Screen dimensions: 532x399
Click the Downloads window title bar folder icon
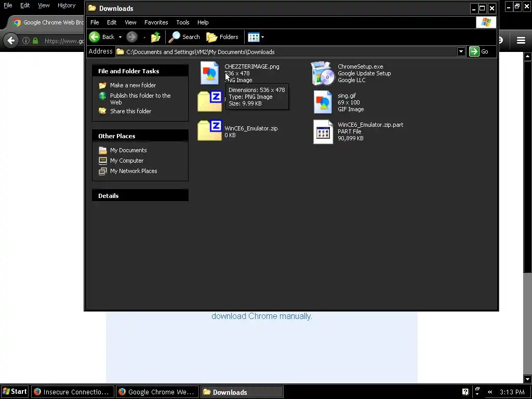tap(92, 8)
